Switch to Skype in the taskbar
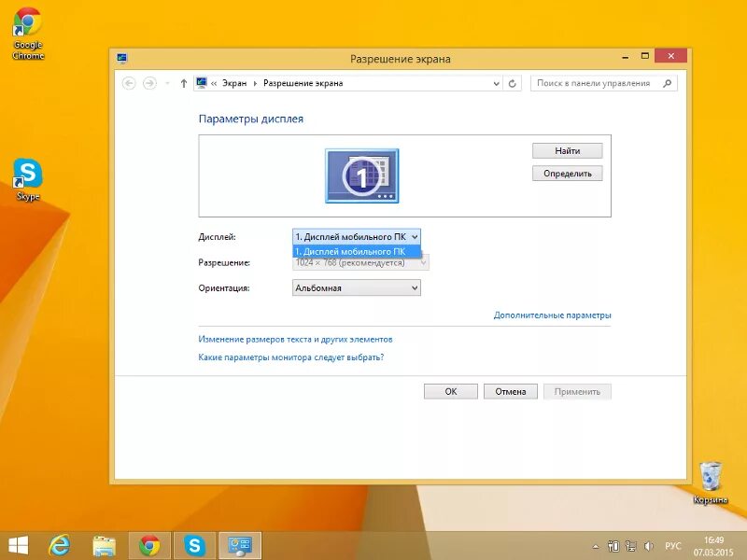 tap(194, 546)
